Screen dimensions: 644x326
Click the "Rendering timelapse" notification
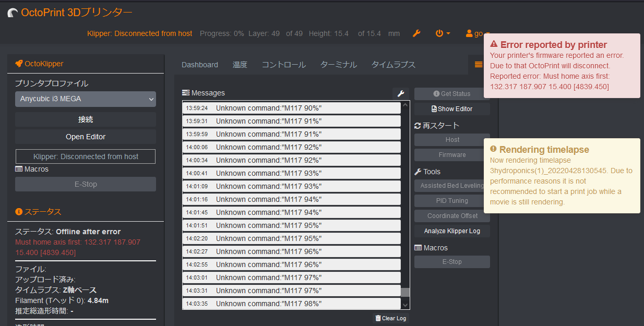point(562,176)
